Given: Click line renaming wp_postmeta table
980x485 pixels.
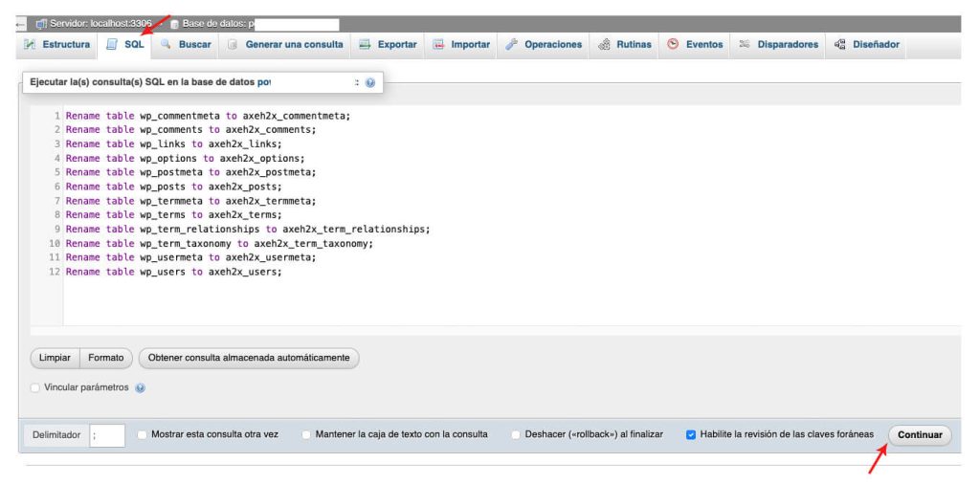Looking at the screenshot, I should coord(191,172).
